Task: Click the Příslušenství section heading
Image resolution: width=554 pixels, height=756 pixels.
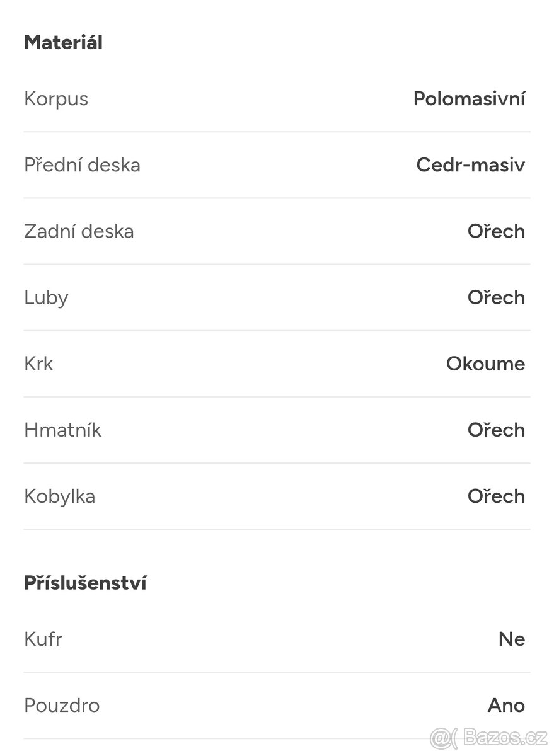Action: click(x=85, y=583)
